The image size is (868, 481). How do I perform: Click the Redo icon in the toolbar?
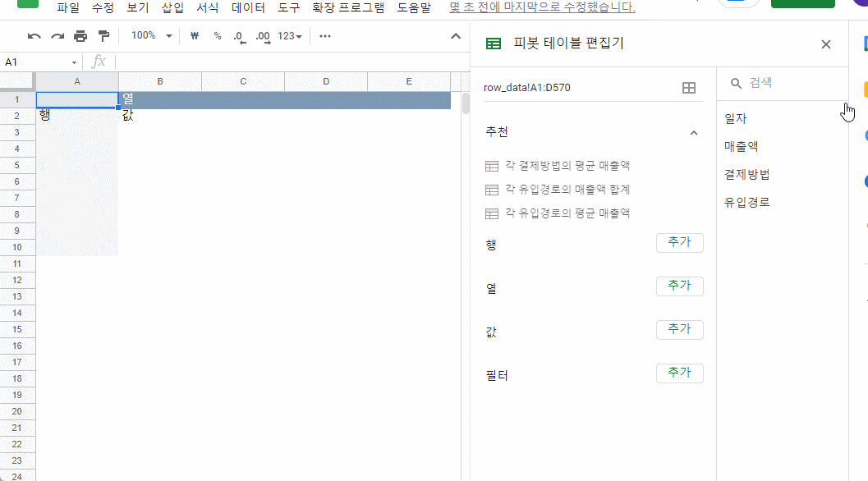click(x=57, y=35)
